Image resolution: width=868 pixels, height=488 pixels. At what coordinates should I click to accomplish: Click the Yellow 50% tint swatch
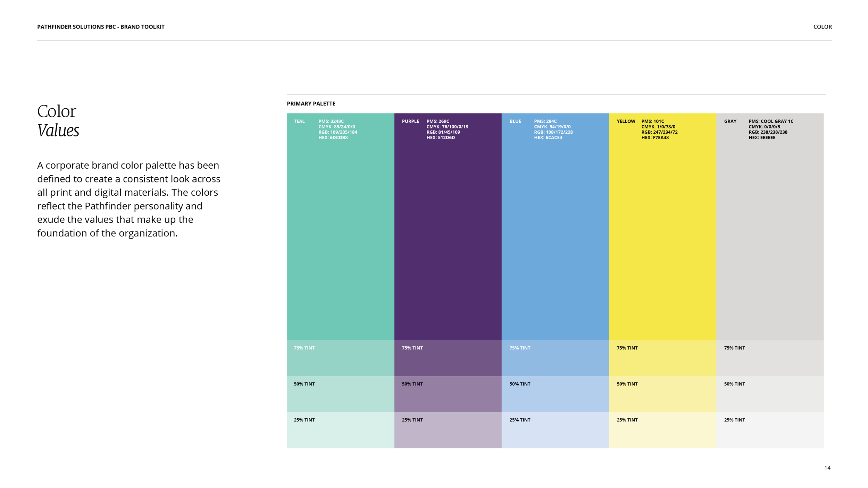(x=663, y=394)
